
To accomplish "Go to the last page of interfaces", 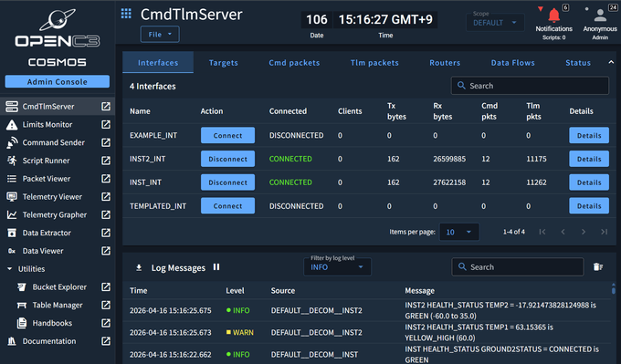I will [604, 232].
